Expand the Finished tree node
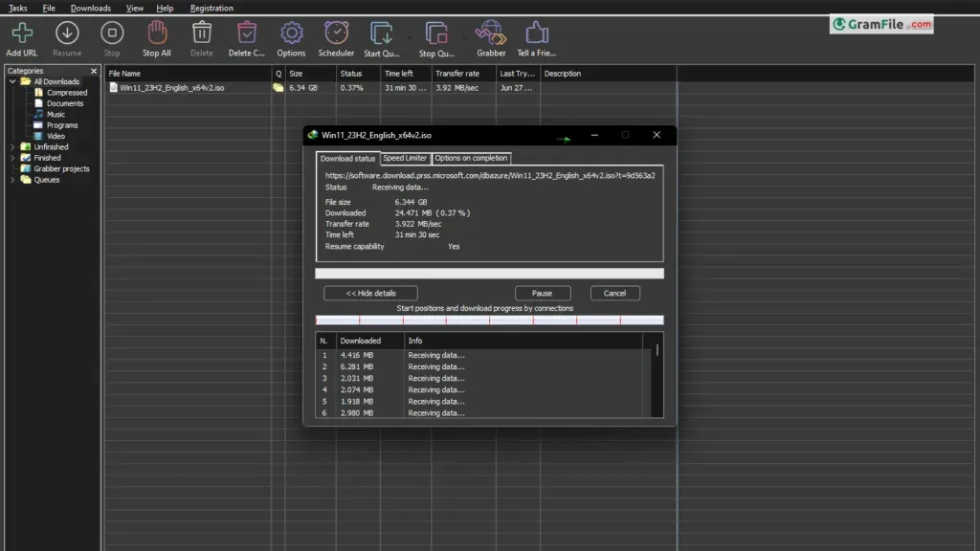 pyautogui.click(x=12, y=158)
